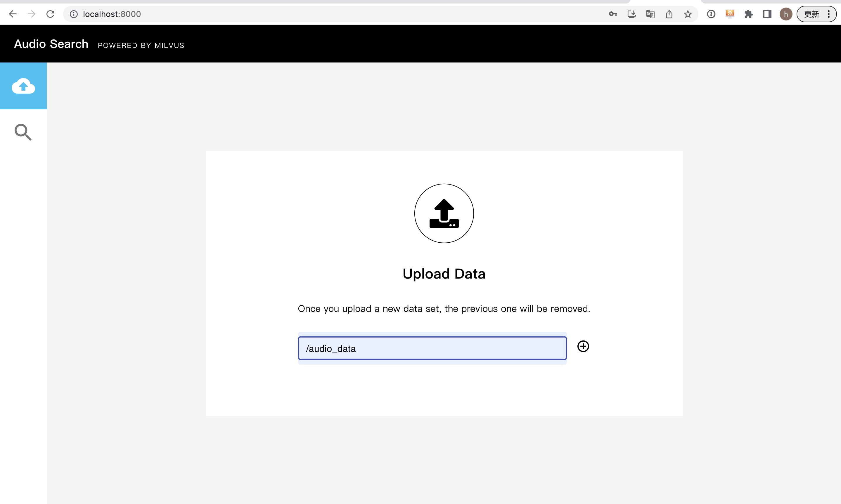The image size is (841, 504).
Task: Click the install app icon in address bar
Action: 631,14
